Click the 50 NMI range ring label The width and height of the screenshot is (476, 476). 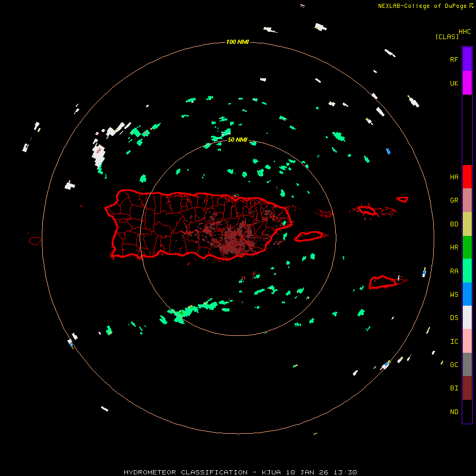237,140
